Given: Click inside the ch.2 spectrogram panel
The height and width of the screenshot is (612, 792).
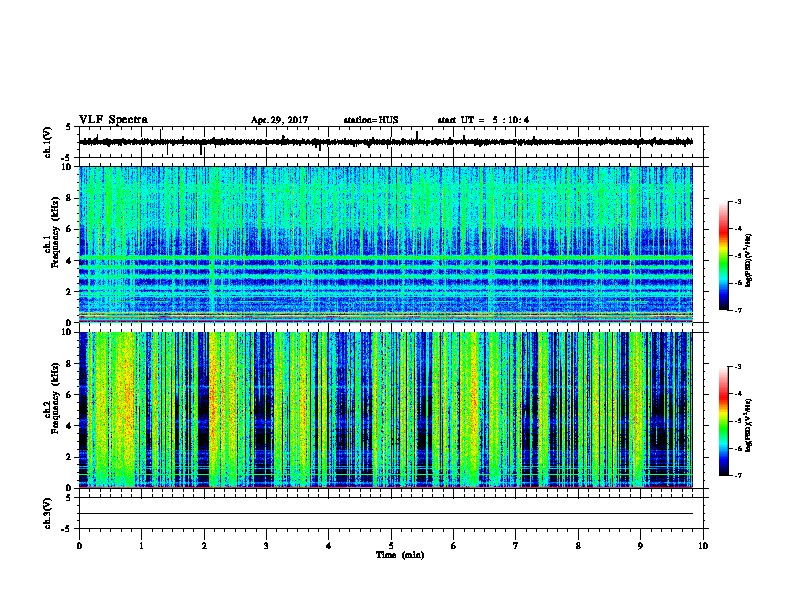Looking at the screenshot, I should point(386,410).
